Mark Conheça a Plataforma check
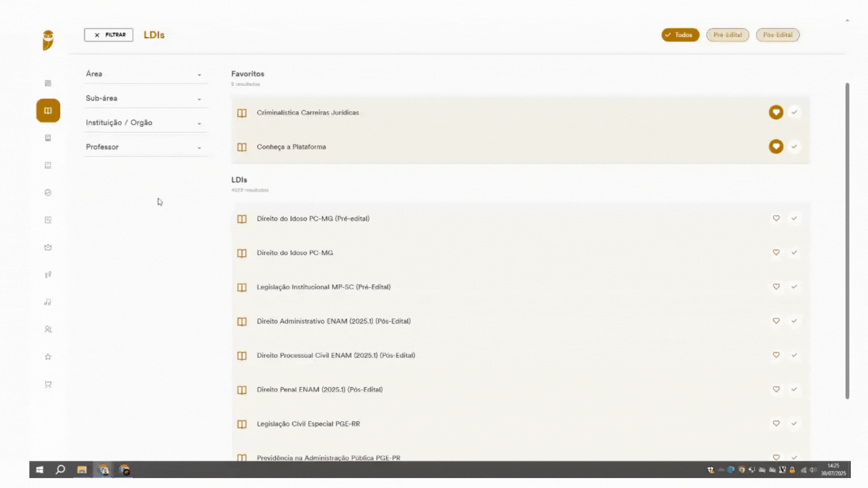 (x=794, y=146)
